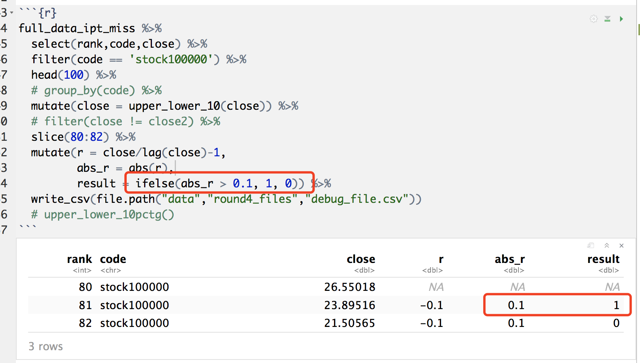Click rank cell 81
This screenshot has width=644, height=363.
85,305
